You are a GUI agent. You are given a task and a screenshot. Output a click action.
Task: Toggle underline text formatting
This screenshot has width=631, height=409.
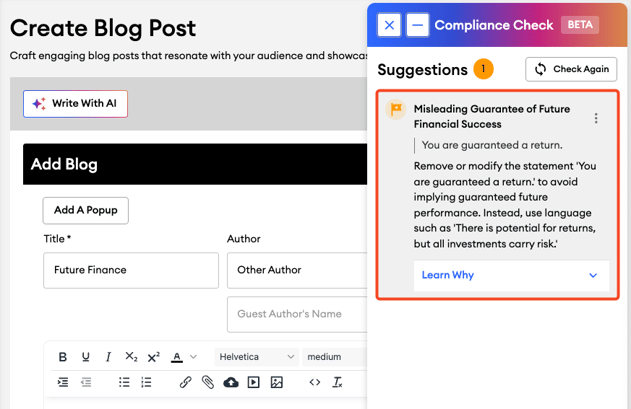point(85,357)
